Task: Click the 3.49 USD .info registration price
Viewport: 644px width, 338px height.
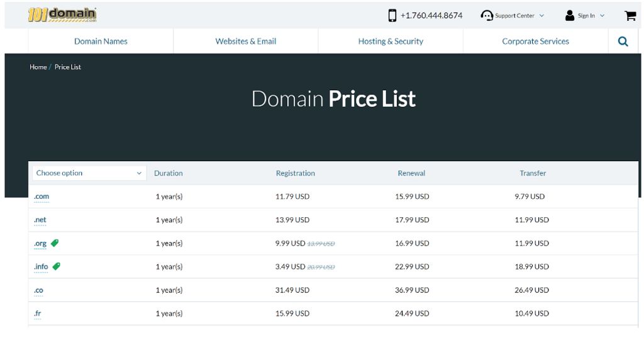Action: [291, 267]
